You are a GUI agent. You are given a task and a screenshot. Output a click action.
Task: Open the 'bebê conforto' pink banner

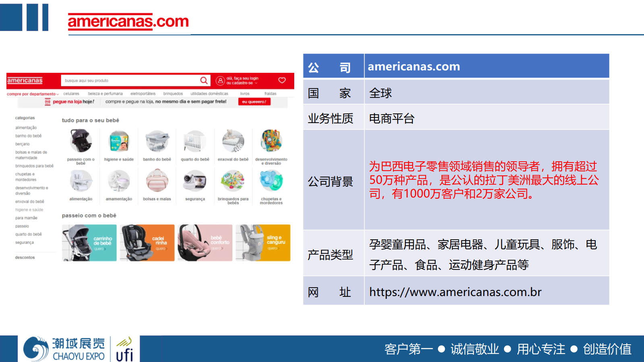click(x=205, y=243)
